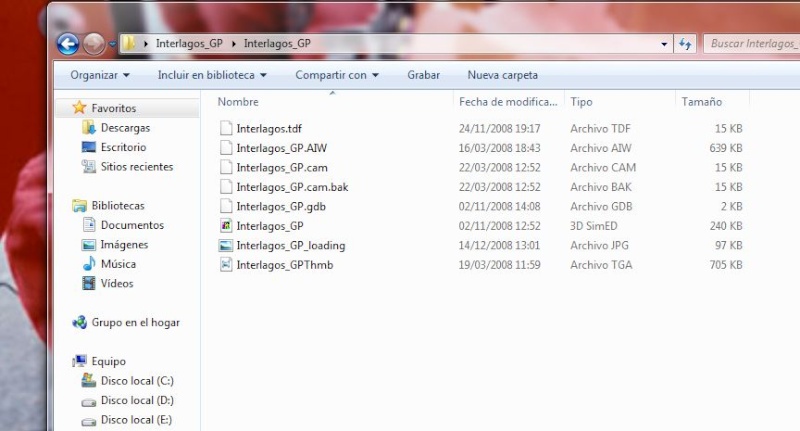Click the Descargas folder icon
Viewport: 800px width, 431px height.
coord(89,127)
